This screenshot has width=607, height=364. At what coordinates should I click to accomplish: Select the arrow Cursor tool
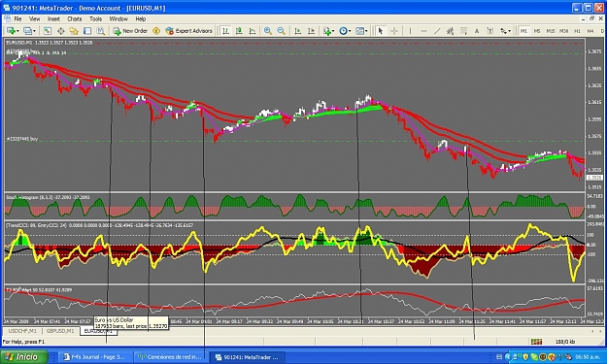coord(380,31)
